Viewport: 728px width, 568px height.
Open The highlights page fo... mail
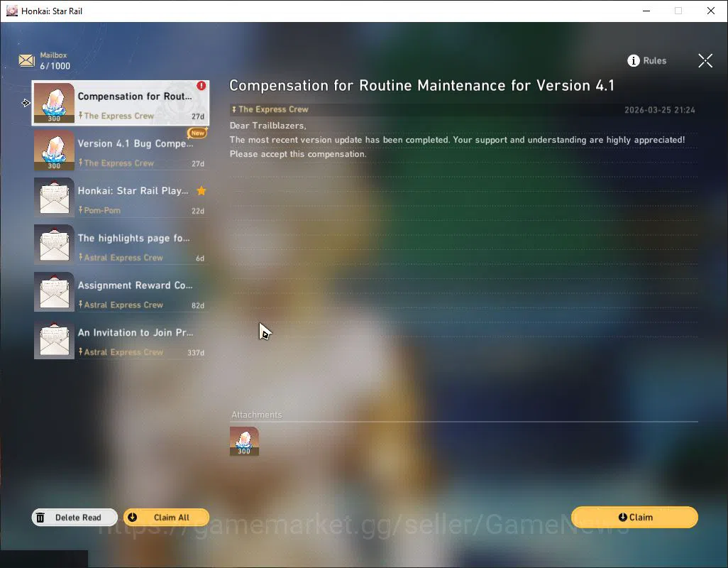121,245
